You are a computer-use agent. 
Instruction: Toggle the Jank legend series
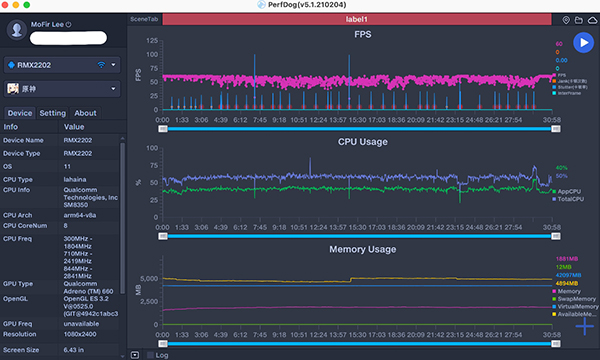pos(569,81)
